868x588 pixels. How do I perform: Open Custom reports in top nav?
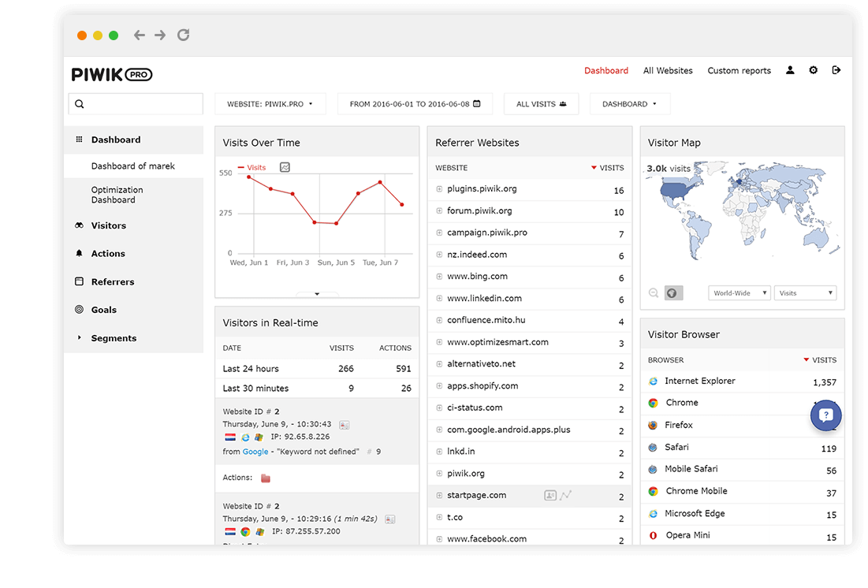pos(739,70)
